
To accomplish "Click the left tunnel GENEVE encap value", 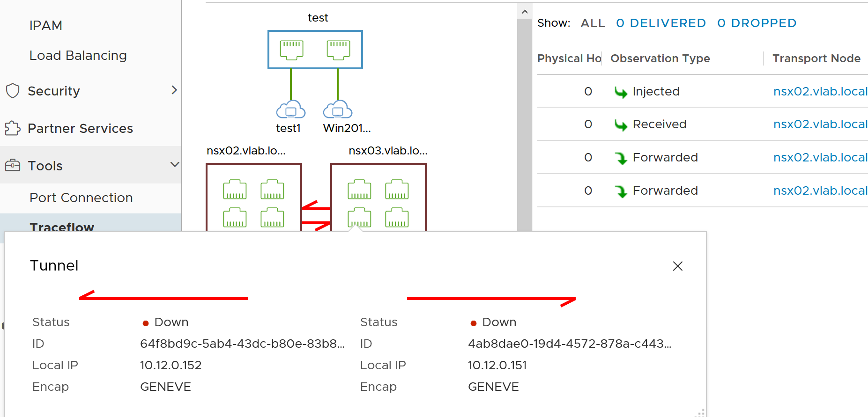I will [x=165, y=387].
